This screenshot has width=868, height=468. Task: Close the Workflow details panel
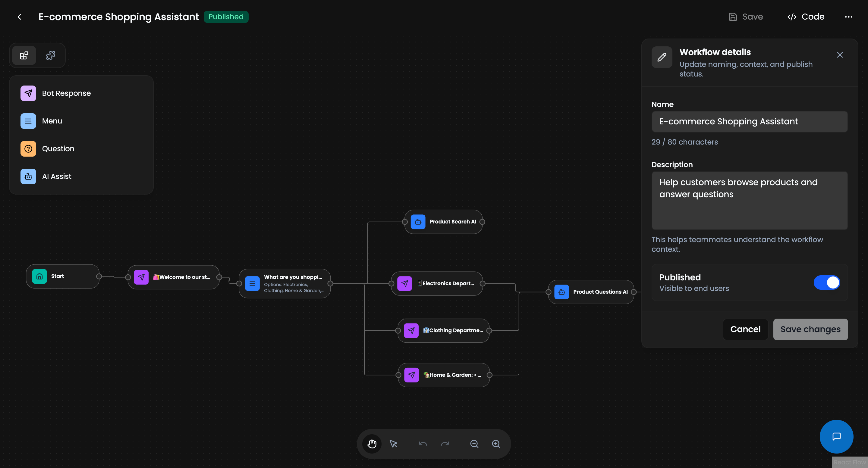pos(840,55)
